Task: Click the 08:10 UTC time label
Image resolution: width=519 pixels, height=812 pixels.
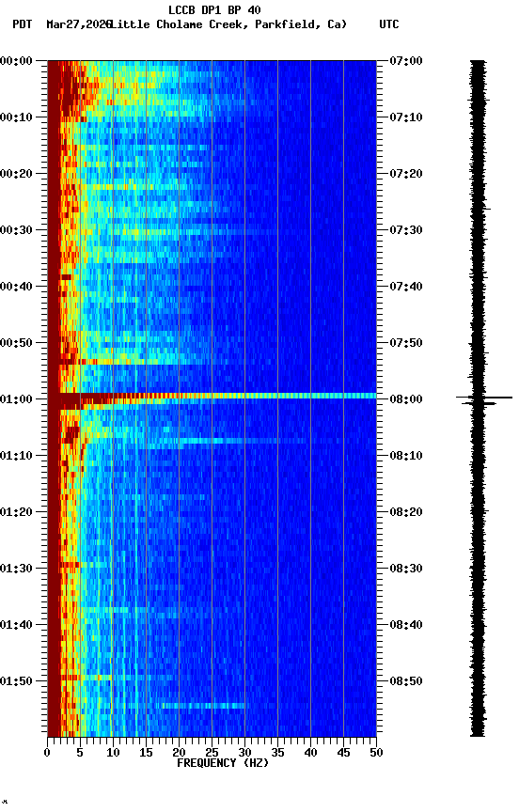Action: (406, 456)
